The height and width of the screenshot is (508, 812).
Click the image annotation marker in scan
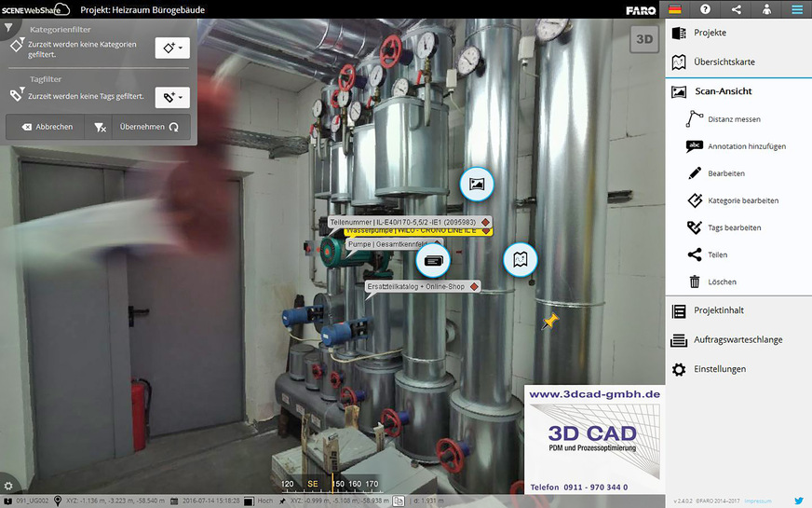[x=477, y=183]
